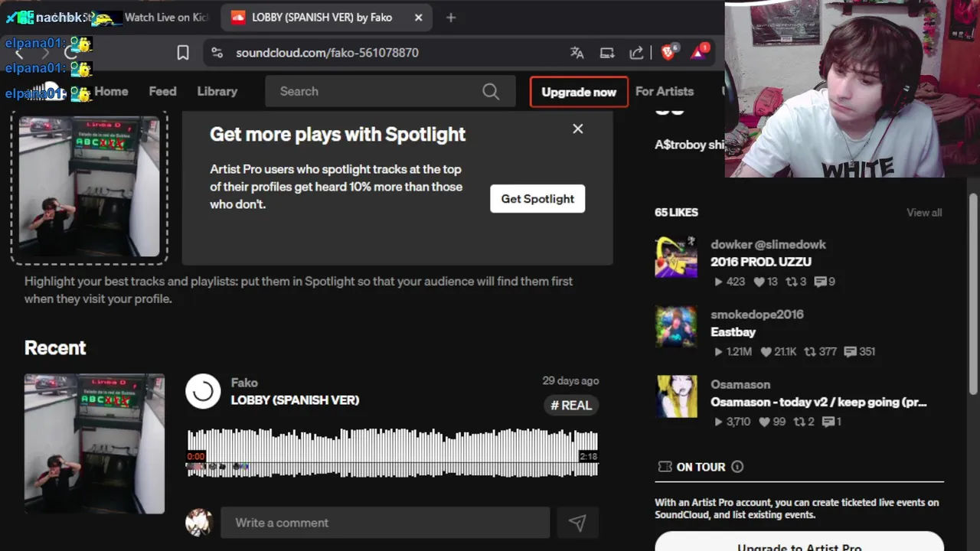Open a new browser tab
980x551 pixels.
[451, 17]
